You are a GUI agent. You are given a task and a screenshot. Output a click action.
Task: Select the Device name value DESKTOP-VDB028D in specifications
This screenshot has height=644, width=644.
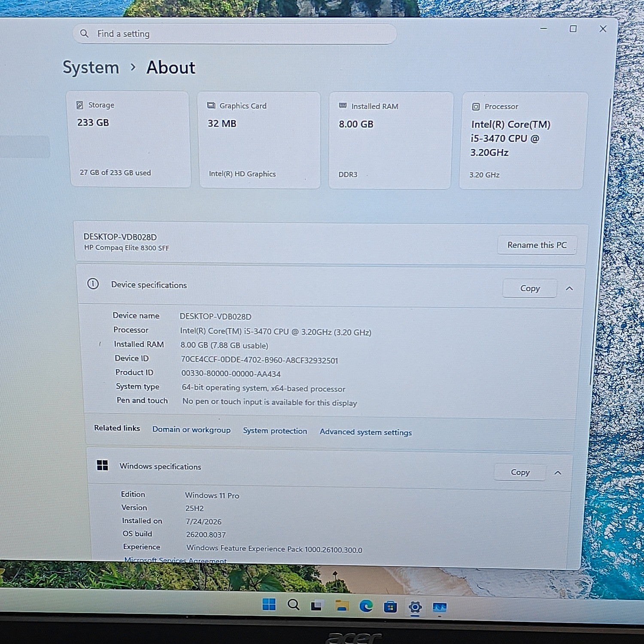pos(216,316)
